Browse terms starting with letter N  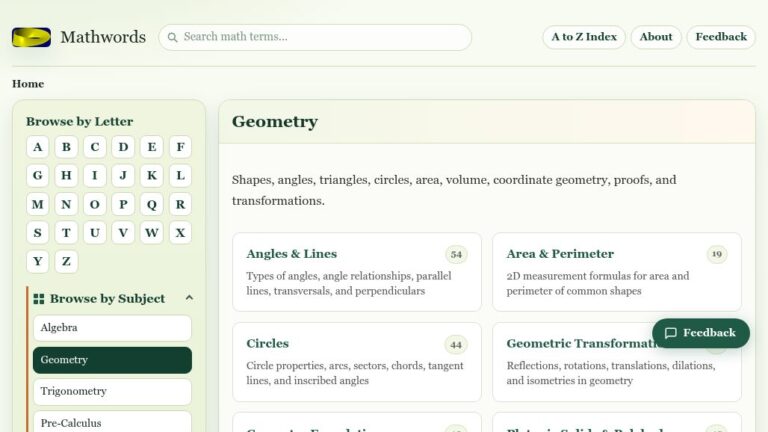tap(66, 204)
